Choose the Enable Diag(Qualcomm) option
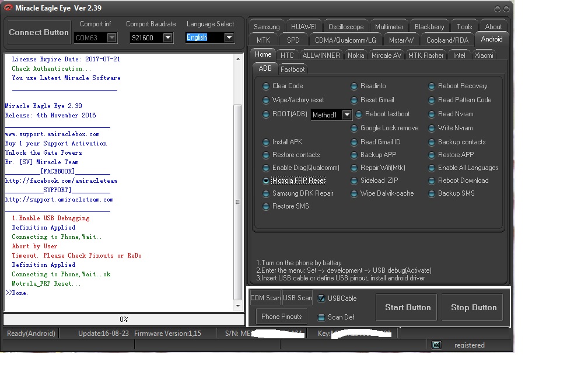The width and height of the screenshot is (588, 368). [266, 168]
